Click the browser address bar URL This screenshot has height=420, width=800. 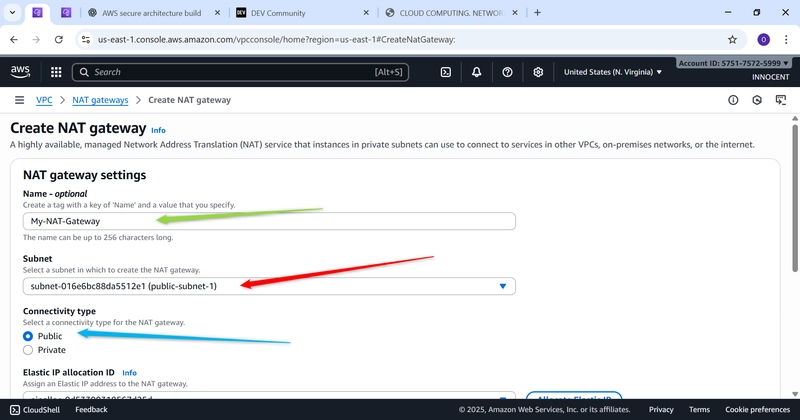pyautogui.click(x=277, y=39)
